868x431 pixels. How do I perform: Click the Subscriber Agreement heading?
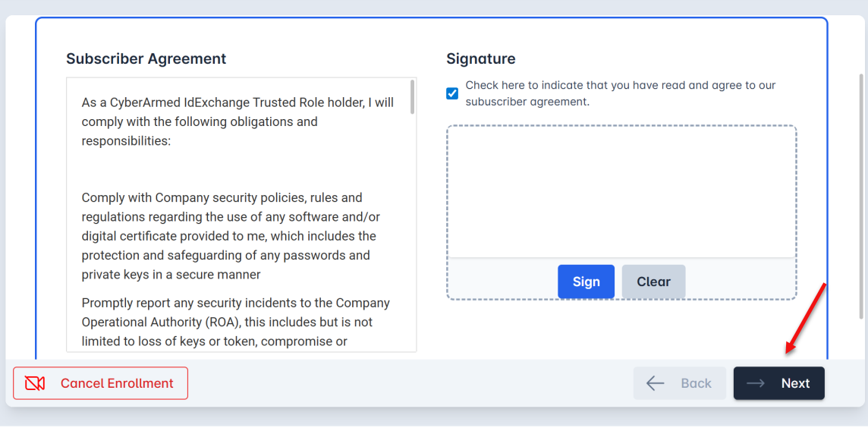coord(146,58)
